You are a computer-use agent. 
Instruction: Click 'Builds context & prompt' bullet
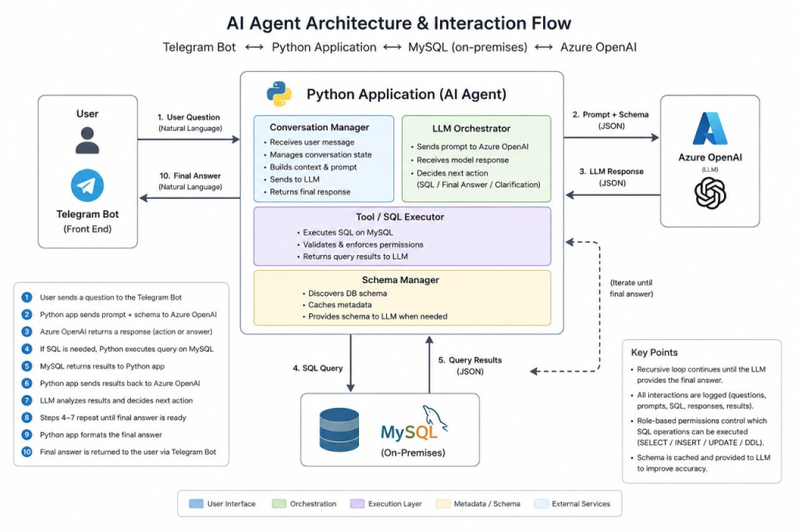(313, 167)
